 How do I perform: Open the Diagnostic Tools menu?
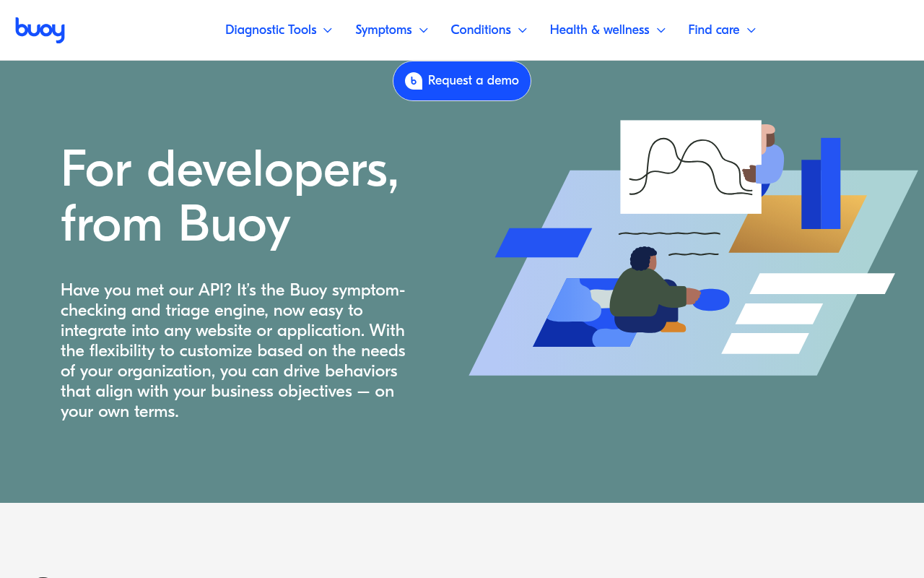tap(271, 30)
